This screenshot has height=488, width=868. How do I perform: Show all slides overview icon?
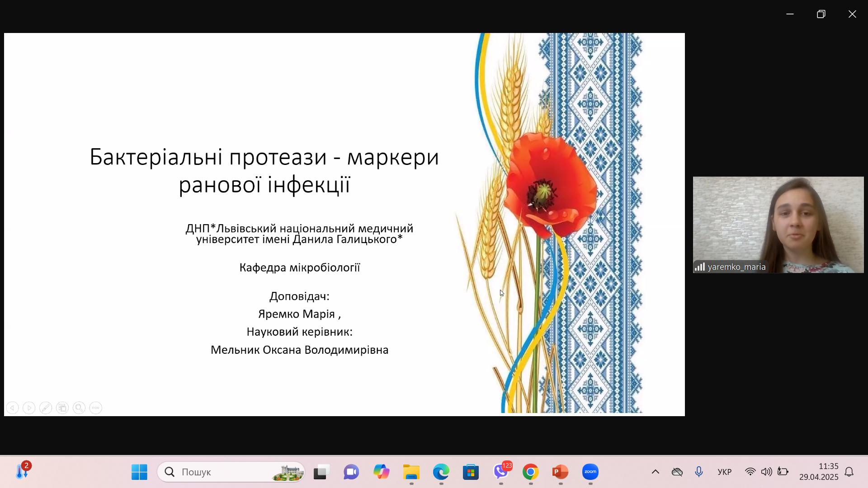tap(62, 408)
